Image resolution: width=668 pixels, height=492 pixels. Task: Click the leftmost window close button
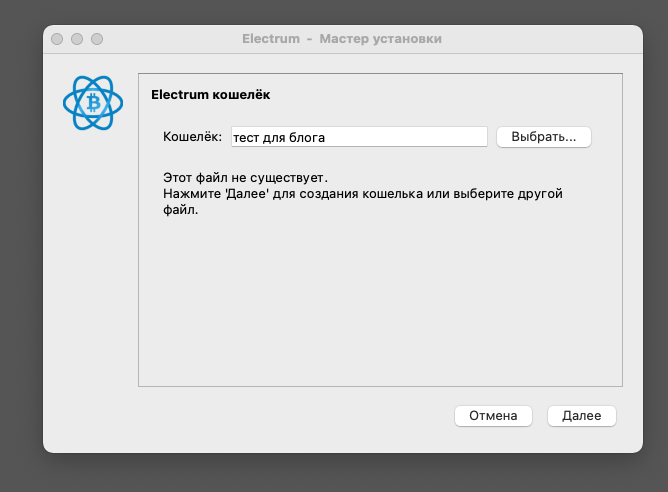click(x=57, y=39)
